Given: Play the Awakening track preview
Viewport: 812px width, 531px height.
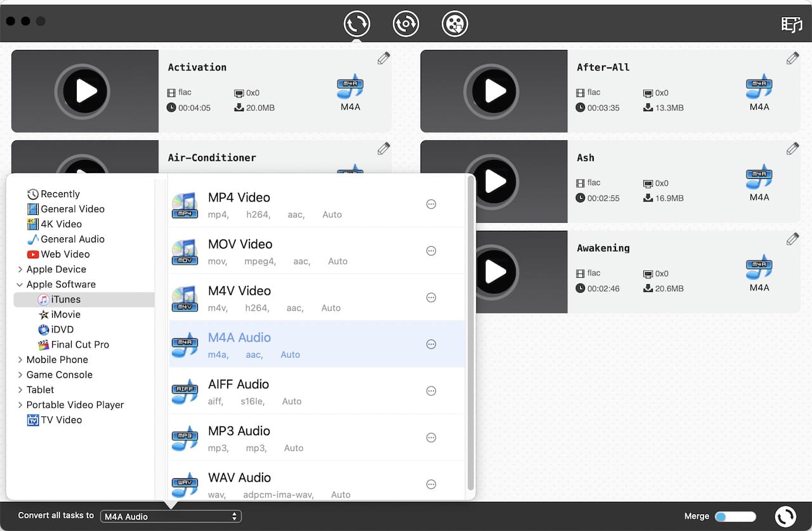Looking at the screenshot, I should click(x=494, y=272).
